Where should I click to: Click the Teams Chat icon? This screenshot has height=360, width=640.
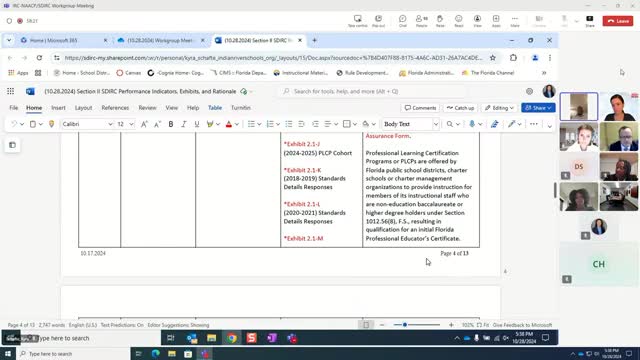point(402,21)
